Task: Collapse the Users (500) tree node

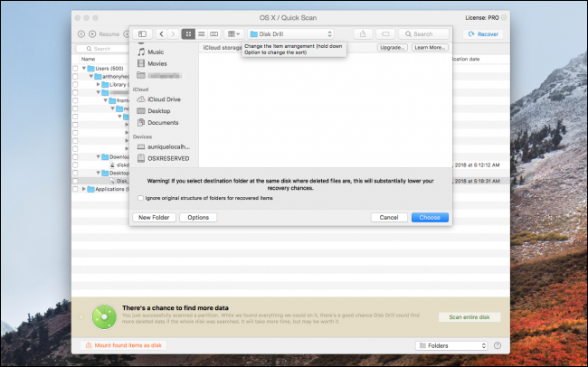Action: [x=84, y=68]
